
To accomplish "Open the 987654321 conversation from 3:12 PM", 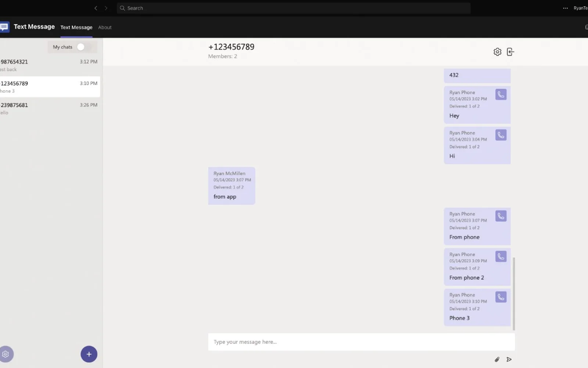I will coord(50,65).
